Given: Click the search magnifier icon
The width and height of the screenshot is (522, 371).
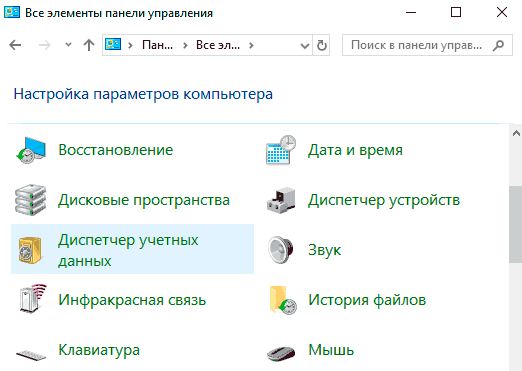Looking at the screenshot, I should tap(498, 45).
